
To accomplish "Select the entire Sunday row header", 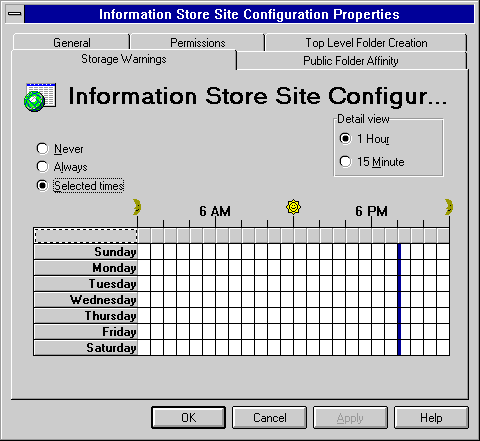I will pos(86,252).
